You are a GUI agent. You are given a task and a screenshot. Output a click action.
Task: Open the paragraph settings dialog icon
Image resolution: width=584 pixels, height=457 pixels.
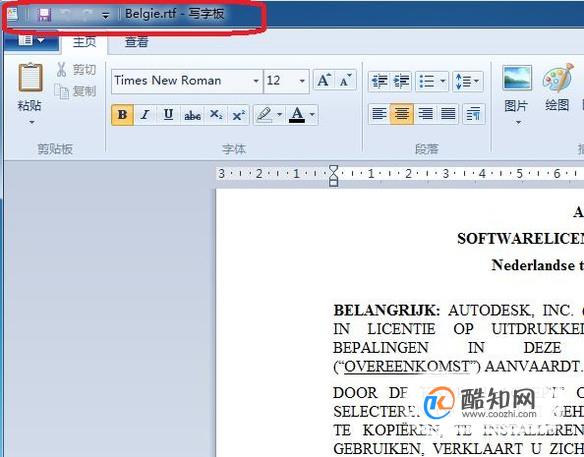coord(473,114)
